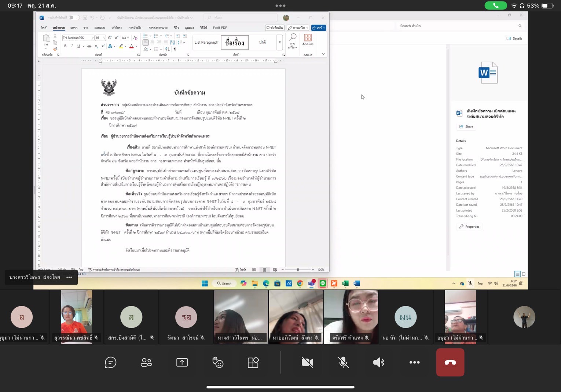This screenshot has width=561, height=392.
Task: Save document with floppy disk icon
Action: (85, 18)
